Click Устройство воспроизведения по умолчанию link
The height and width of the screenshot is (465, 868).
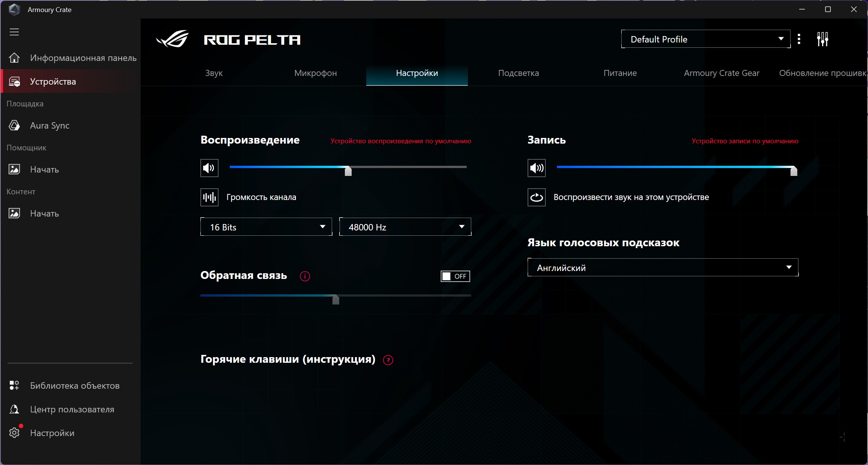(401, 141)
